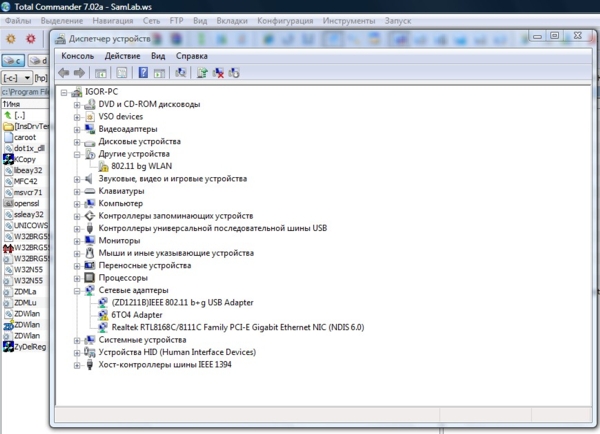Open Конфигурация menu in Total Commander
This screenshot has width=600, height=434.
pos(285,21)
